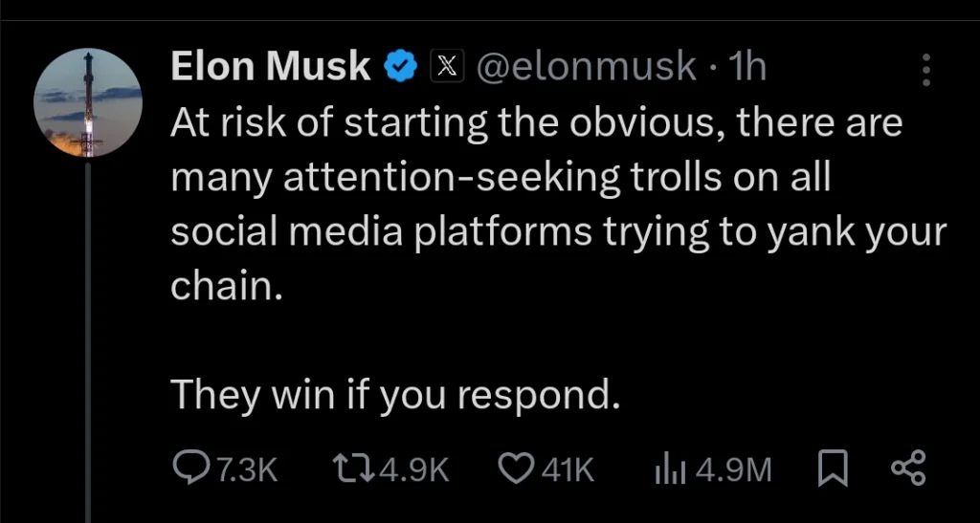Open Elon Musk's rocket profile picture
Viewport: 980px width, 523px height.
pos(87,102)
